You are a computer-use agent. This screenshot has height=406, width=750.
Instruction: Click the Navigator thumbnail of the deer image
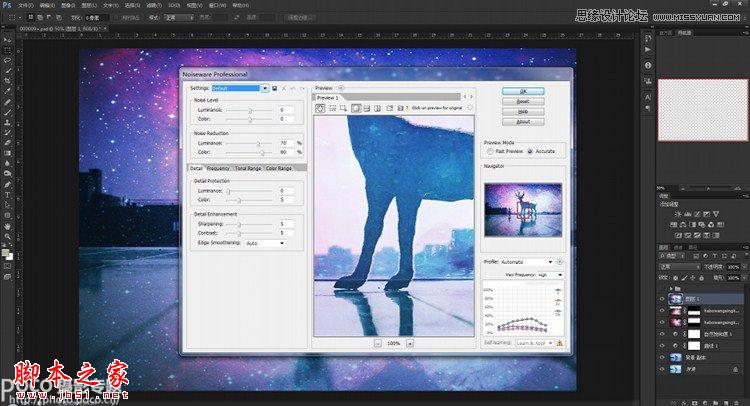coord(523,210)
